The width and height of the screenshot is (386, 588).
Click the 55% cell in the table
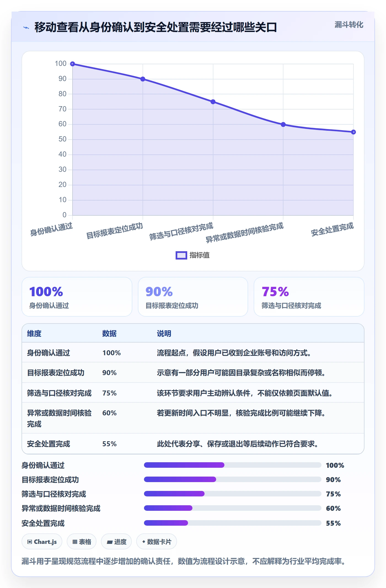(109, 444)
